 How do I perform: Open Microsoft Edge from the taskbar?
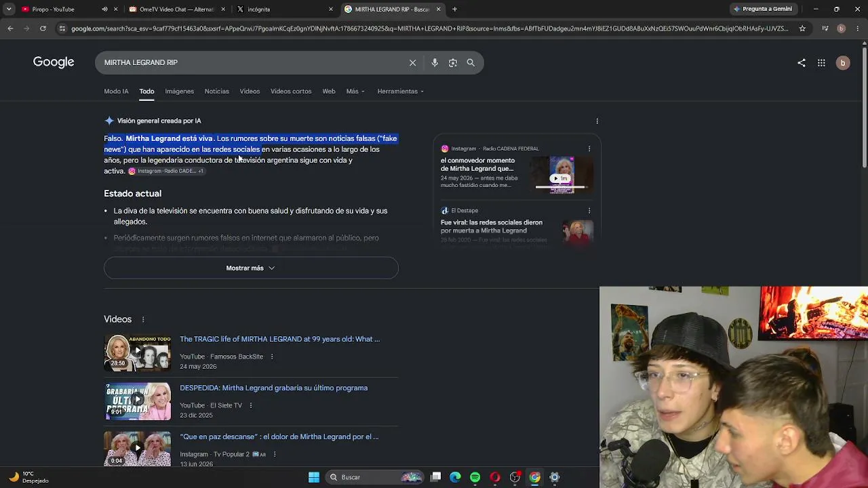(455, 477)
